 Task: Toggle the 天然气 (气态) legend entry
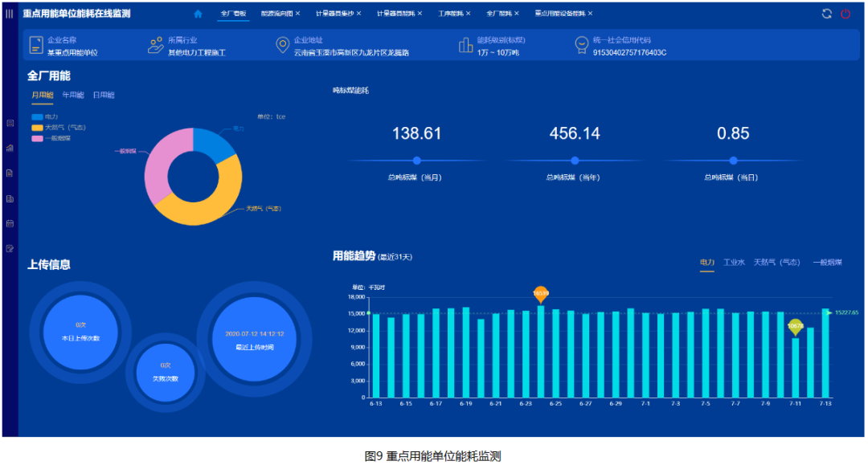59,128
